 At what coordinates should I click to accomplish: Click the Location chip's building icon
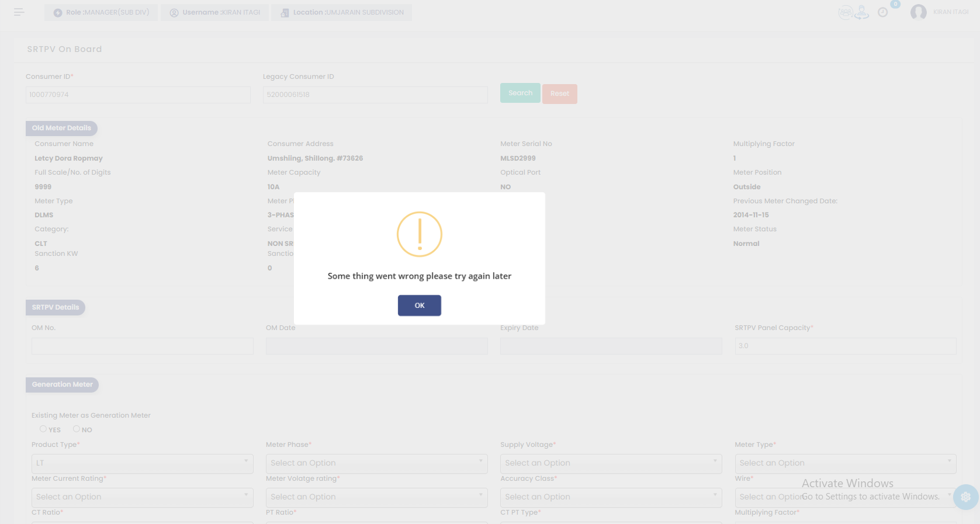285,13
